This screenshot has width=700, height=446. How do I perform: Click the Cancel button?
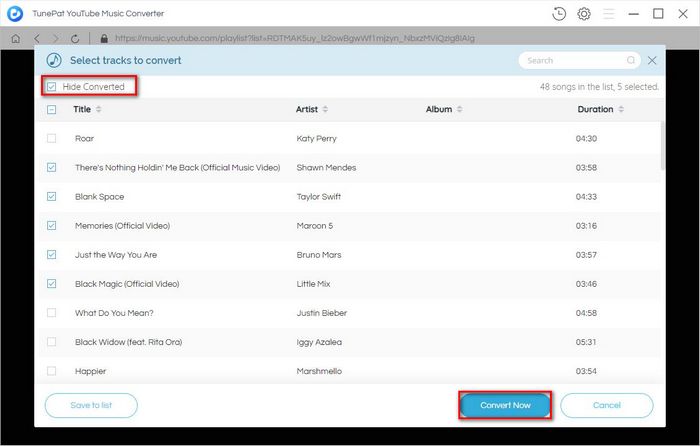pyautogui.click(x=607, y=405)
